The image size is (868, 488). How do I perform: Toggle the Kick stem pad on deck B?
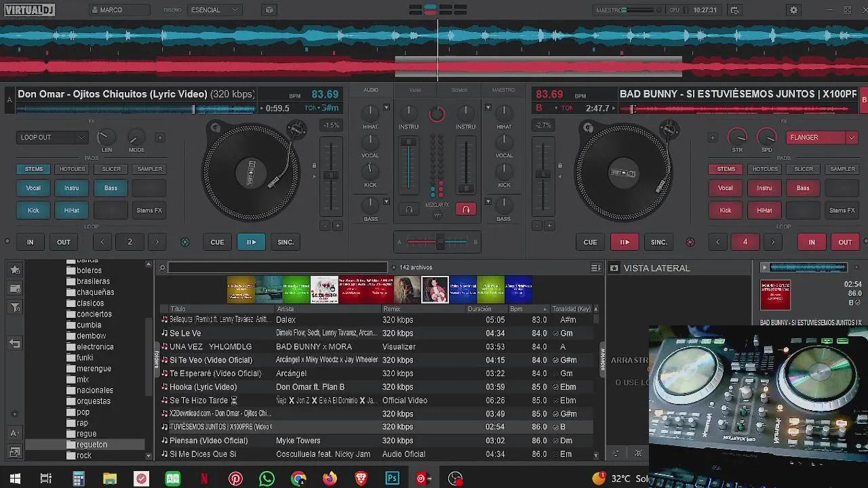click(x=726, y=210)
